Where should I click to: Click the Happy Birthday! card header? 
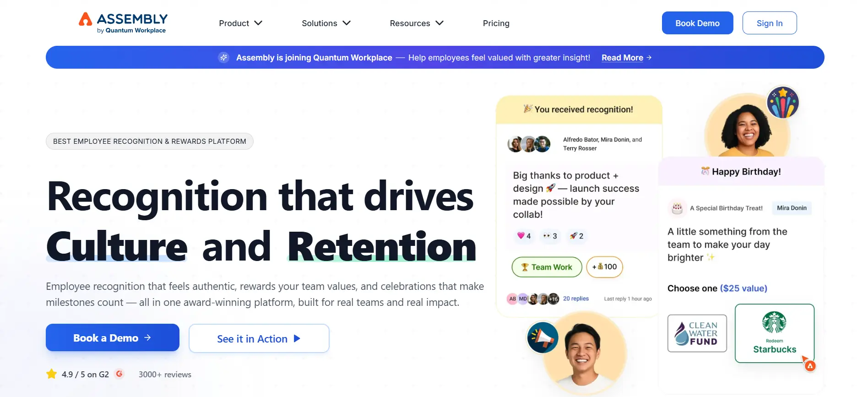point(741,172)
